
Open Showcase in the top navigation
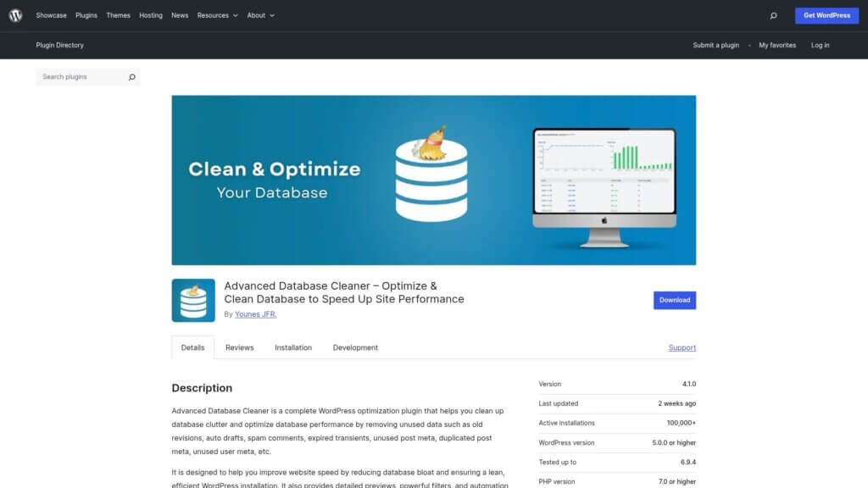point(51,15)
